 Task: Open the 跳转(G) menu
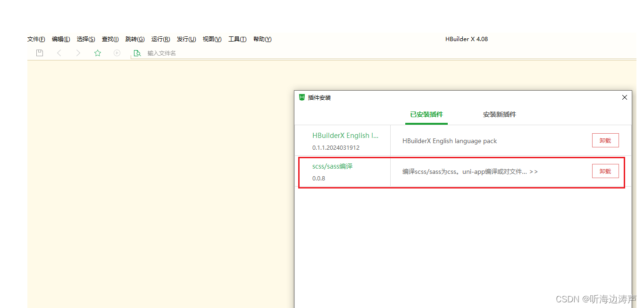coord(135,39)
